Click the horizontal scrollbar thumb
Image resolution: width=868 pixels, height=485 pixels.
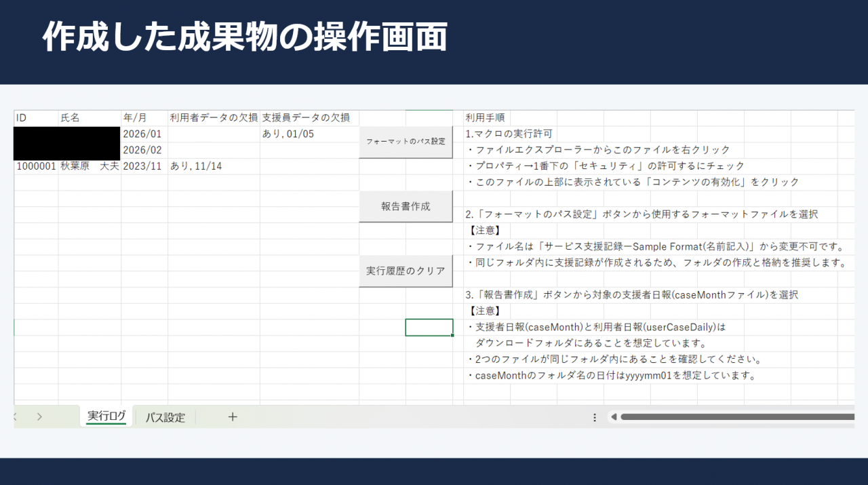pos(737,417)
